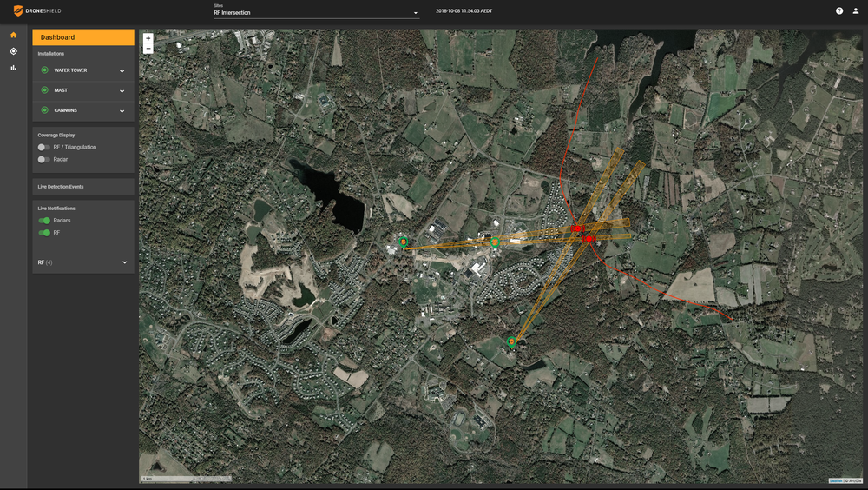
Task: Expand the WATER TOWER installation
Action: (83, 70)
